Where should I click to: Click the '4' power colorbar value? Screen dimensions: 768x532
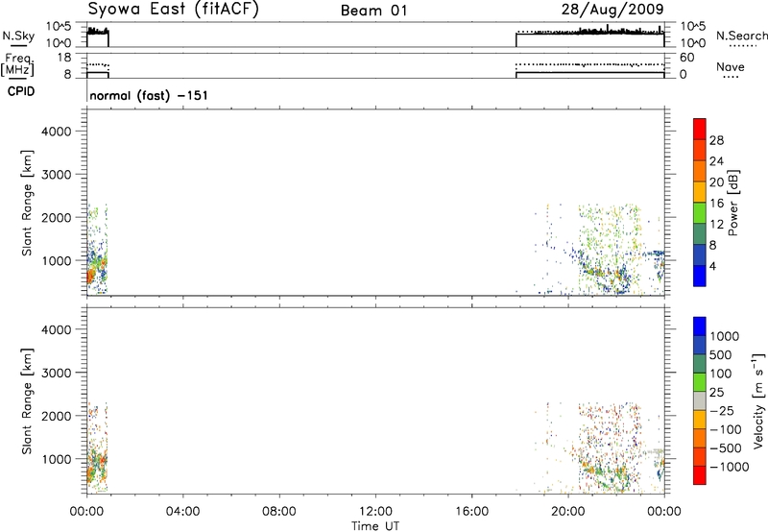pyautogui.click(x=712, y=266)
